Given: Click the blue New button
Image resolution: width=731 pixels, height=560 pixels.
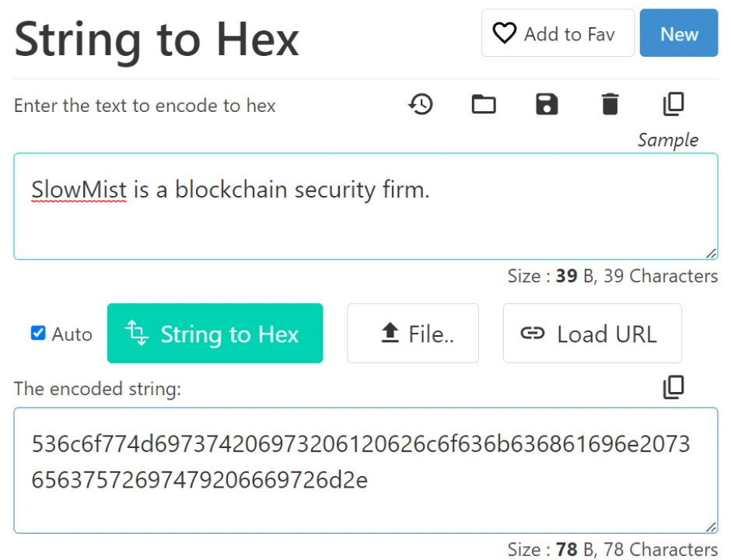Looking at the screenshot, I should click(x=678, y=33).
